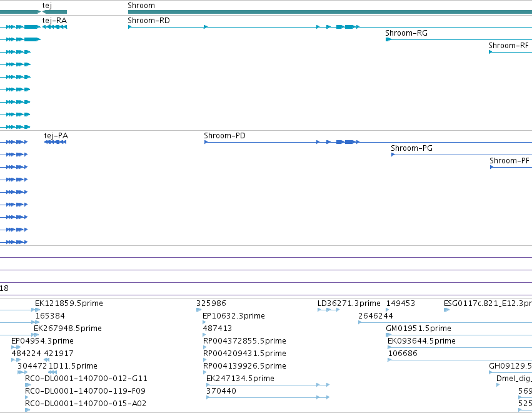Click the tej gene span bar
Viewport: 532px width, 413px height.
[54, 12]
